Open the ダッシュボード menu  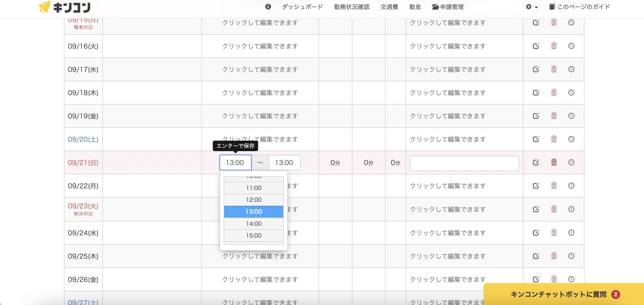coord(302,7)
